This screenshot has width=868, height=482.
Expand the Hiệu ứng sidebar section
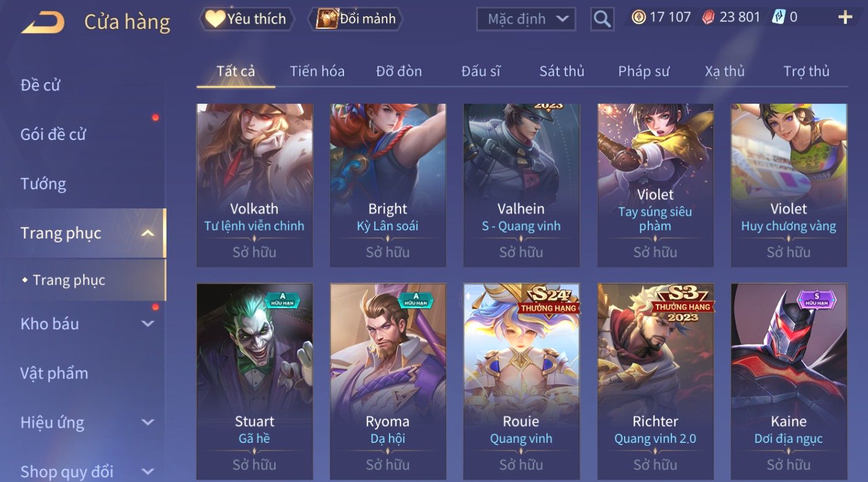[148, 422]
